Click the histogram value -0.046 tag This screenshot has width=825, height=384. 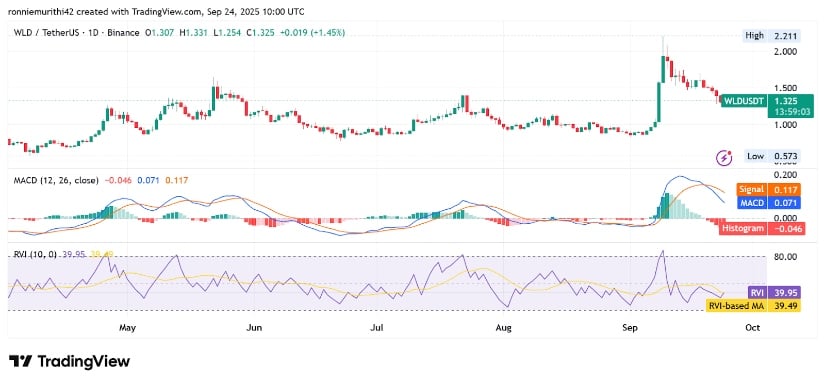coord(786,228)
